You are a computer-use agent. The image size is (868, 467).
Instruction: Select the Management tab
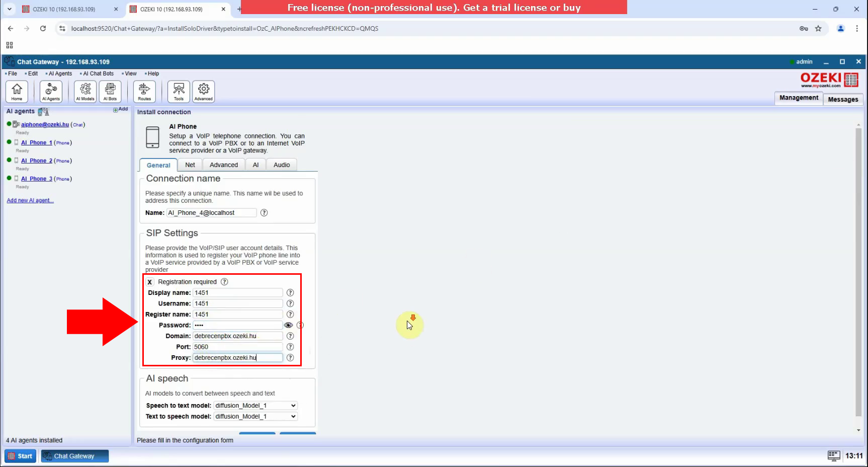(x=799, y=98)
